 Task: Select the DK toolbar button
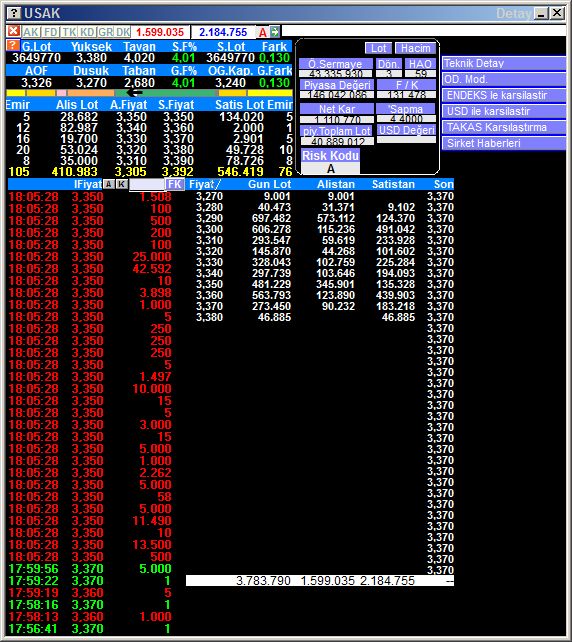(x=123, y=32)
